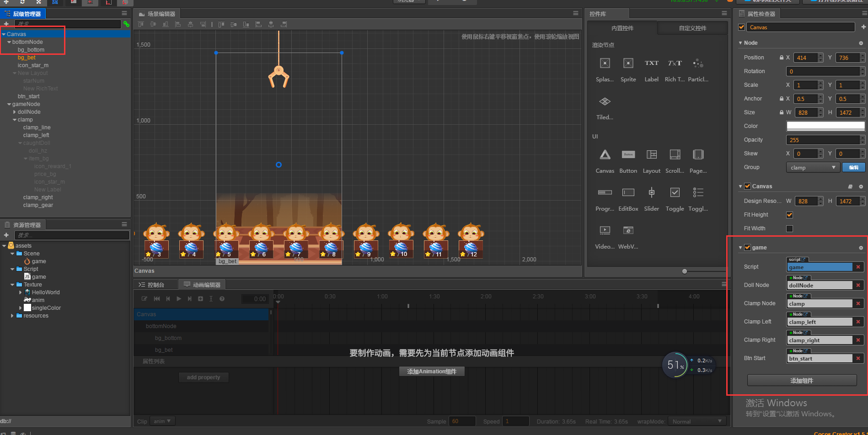Choose the Toggle widget icon
Screen dimensions: 868x435
[675, 192]
